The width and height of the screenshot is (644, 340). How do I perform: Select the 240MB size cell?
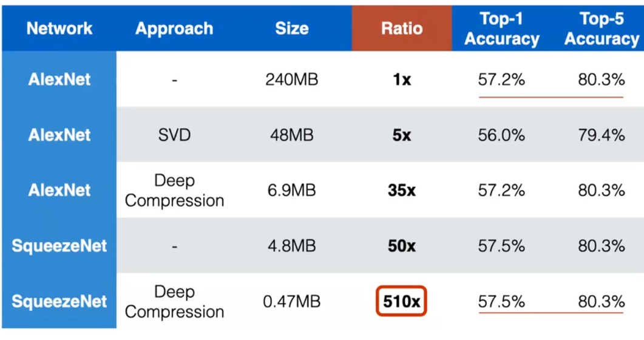[291, 79]
